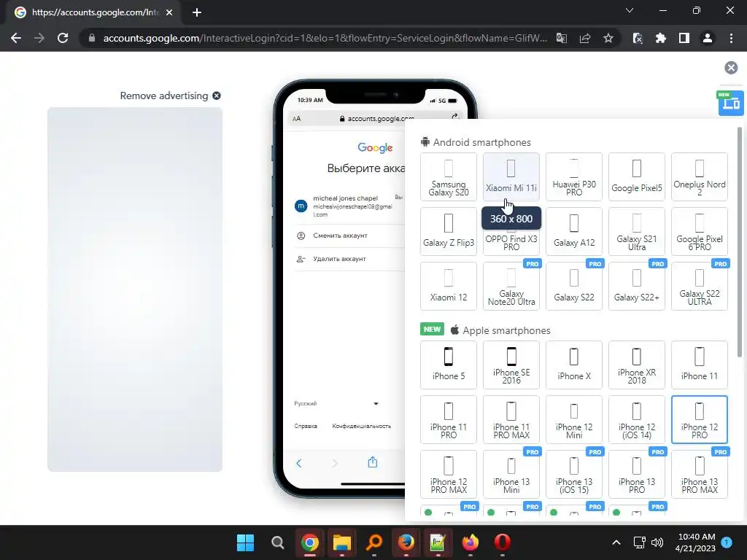Open Chrome side panel

(684, 38)
